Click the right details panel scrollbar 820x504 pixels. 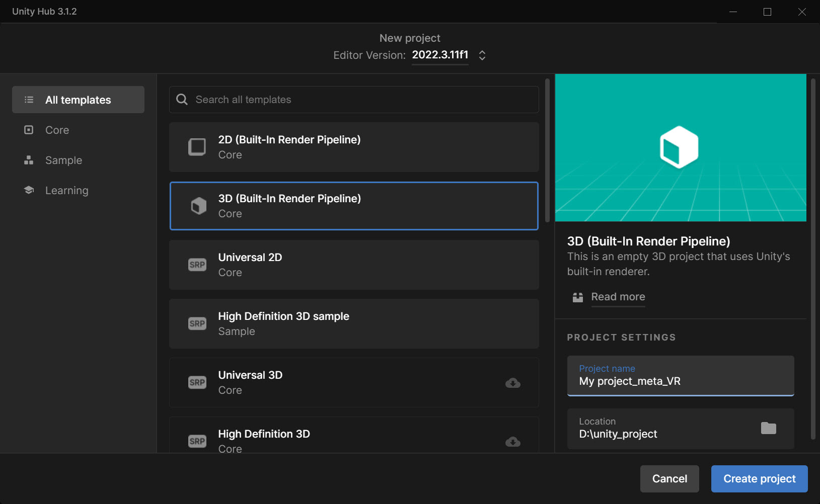813,259
